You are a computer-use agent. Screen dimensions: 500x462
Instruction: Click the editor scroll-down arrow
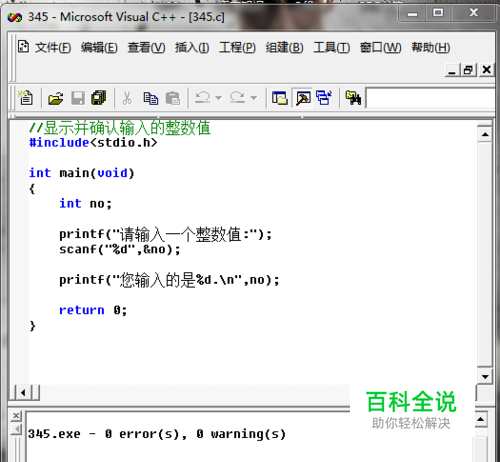485,377
